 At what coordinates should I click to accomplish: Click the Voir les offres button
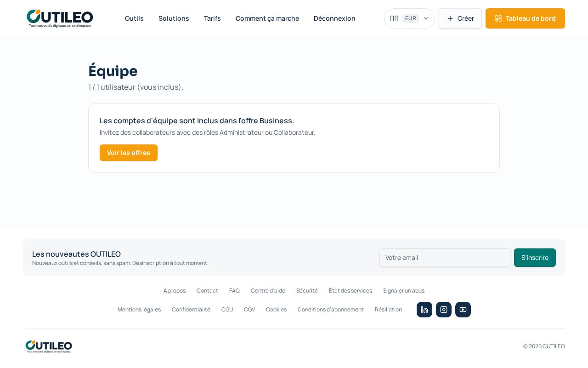[x=129, y=153]
